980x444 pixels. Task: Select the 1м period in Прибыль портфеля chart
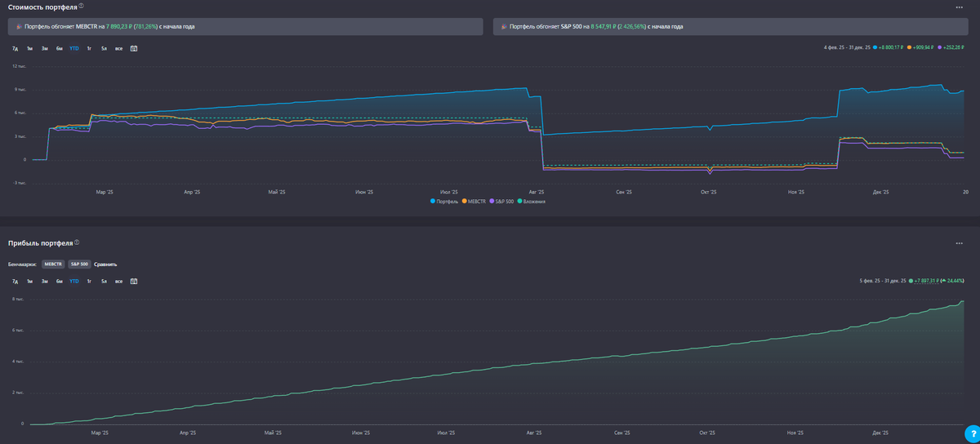(29, 281)
